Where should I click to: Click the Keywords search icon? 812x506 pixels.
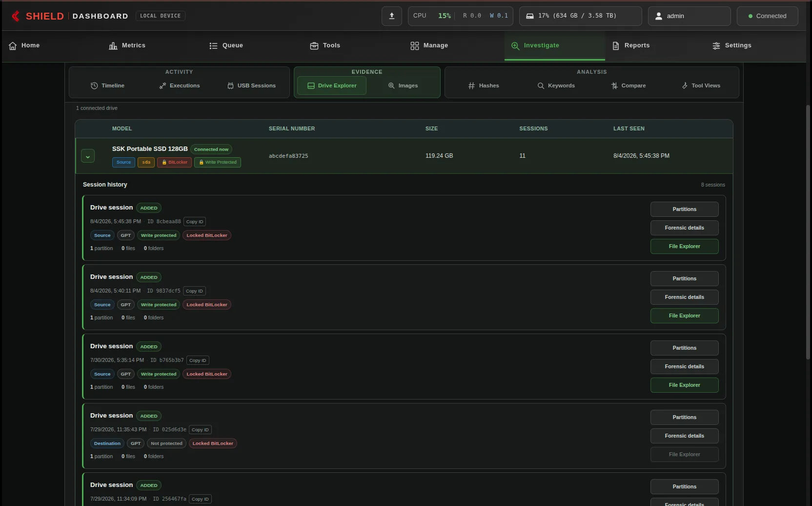[x=541, y=85]
